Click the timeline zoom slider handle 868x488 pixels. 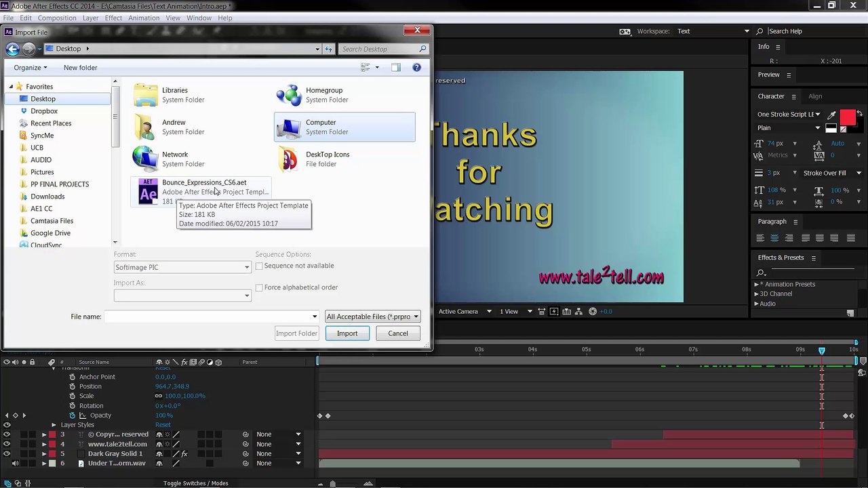[332, 483]
